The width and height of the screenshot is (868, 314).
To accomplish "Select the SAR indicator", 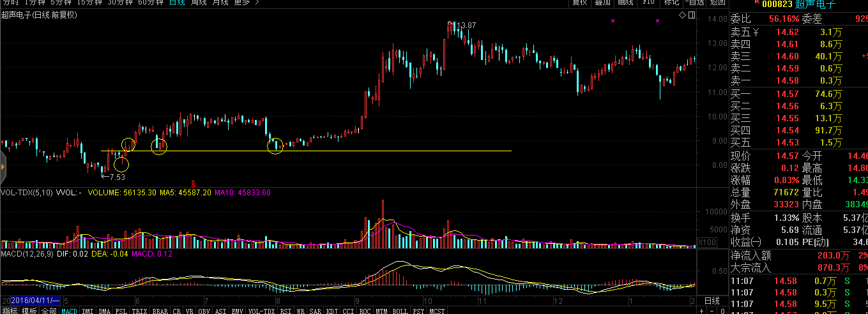I will tap(316, 311).
